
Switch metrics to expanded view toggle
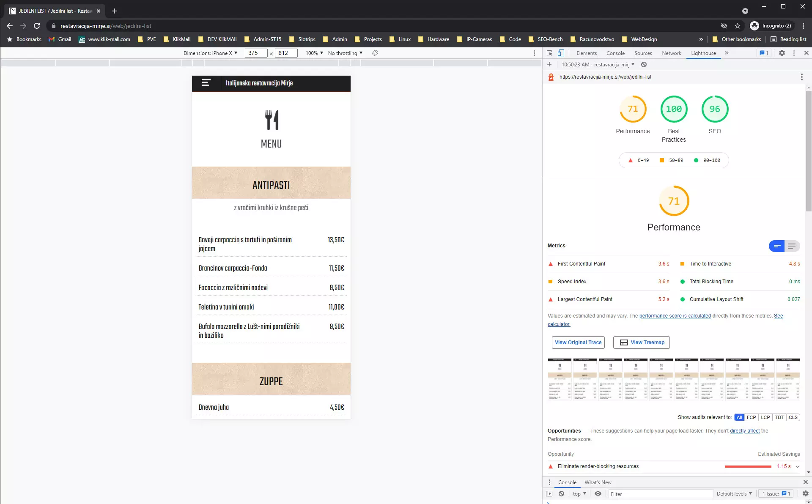(x=792, y=246)
